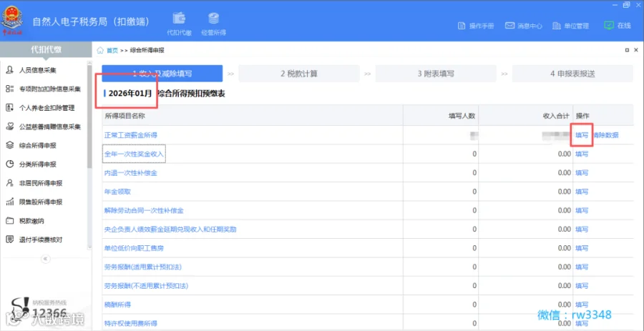Open 个人养老金扣除管理 in sidebar
The height and width of the screenshot is (331, 644).
47,108
